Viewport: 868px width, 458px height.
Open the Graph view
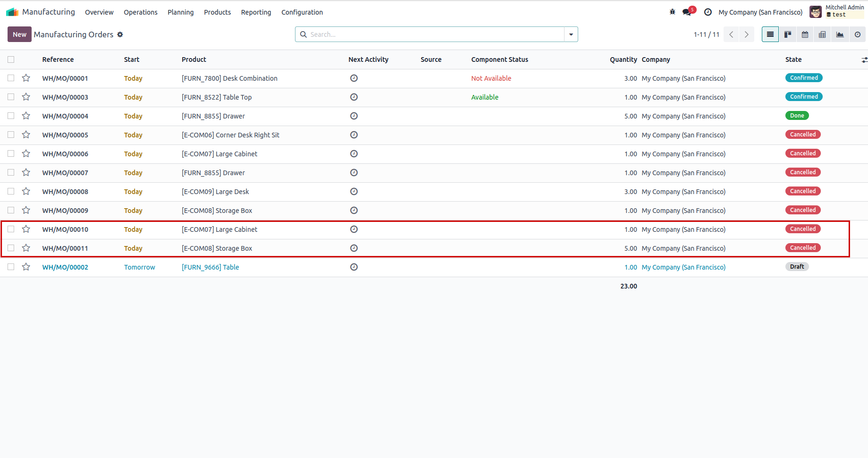pos(840,34)
